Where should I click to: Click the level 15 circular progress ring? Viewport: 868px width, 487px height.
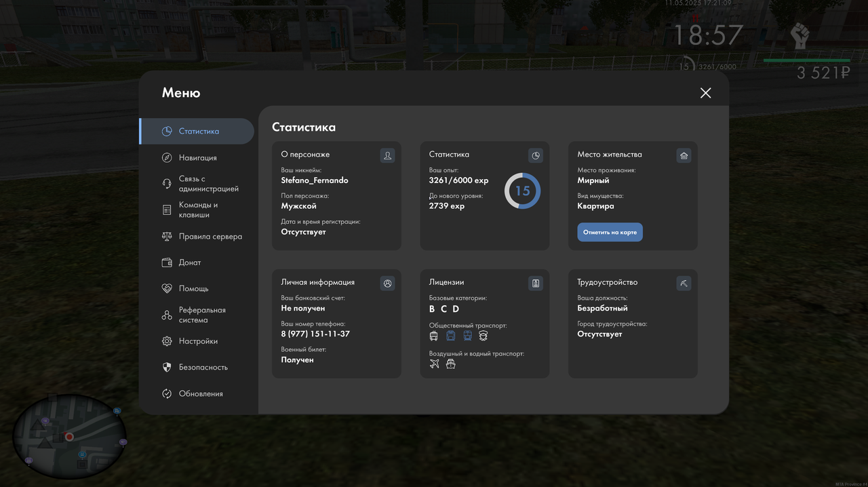click(x=522, y=191)
